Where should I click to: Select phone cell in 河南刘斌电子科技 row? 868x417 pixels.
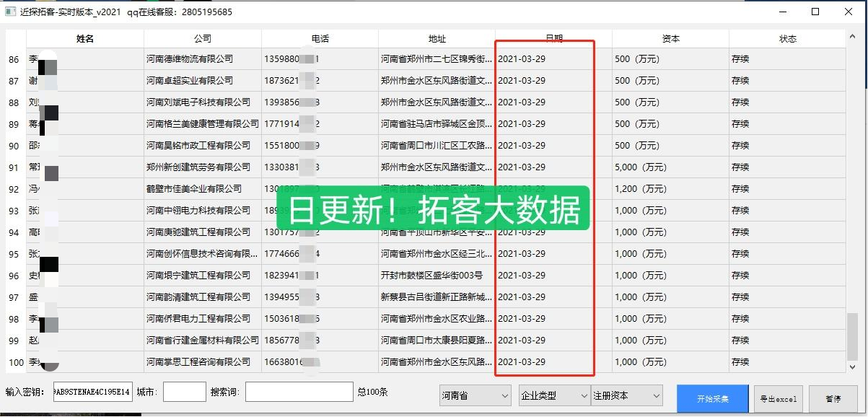coord(320,102)
